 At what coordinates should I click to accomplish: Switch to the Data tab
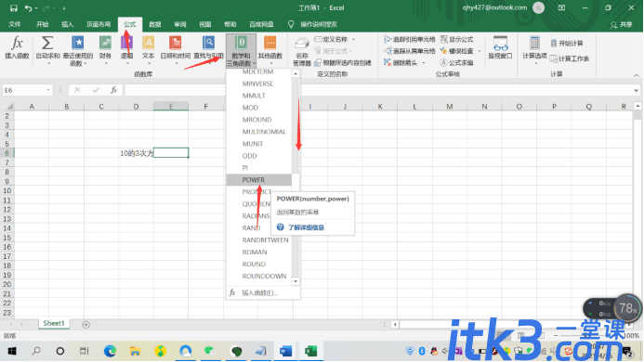click(155, 24)
